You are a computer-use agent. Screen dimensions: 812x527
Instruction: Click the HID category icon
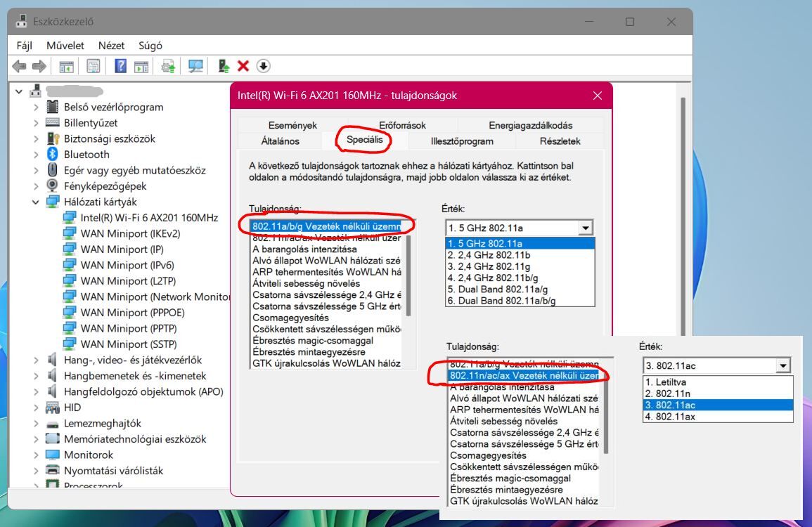coord(52,408)
